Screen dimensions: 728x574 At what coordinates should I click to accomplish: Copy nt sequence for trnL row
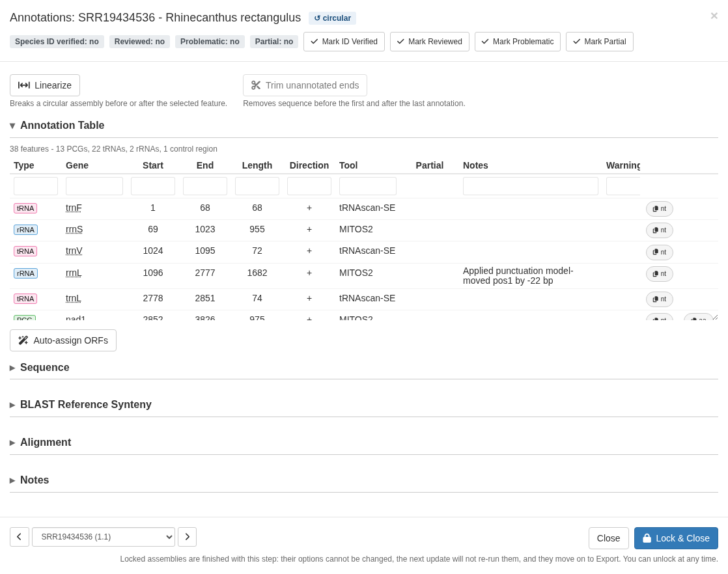coord(659,299)
